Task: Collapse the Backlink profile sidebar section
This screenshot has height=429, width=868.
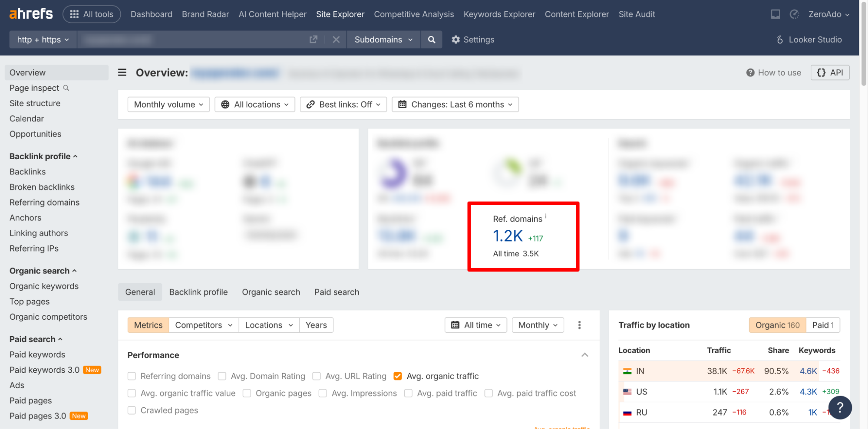Action: [43, 156]
